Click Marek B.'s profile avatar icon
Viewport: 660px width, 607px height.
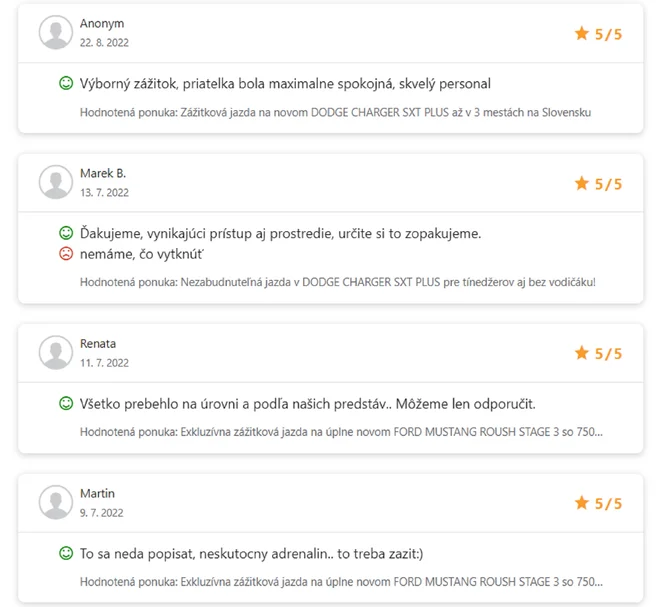56,182
